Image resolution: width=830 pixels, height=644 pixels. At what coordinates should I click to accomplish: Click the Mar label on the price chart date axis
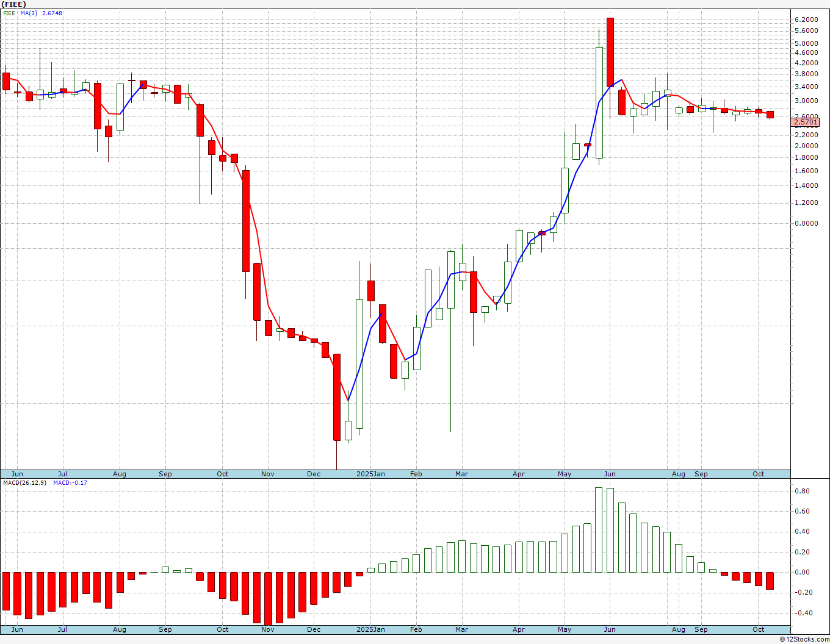[462, 474]
